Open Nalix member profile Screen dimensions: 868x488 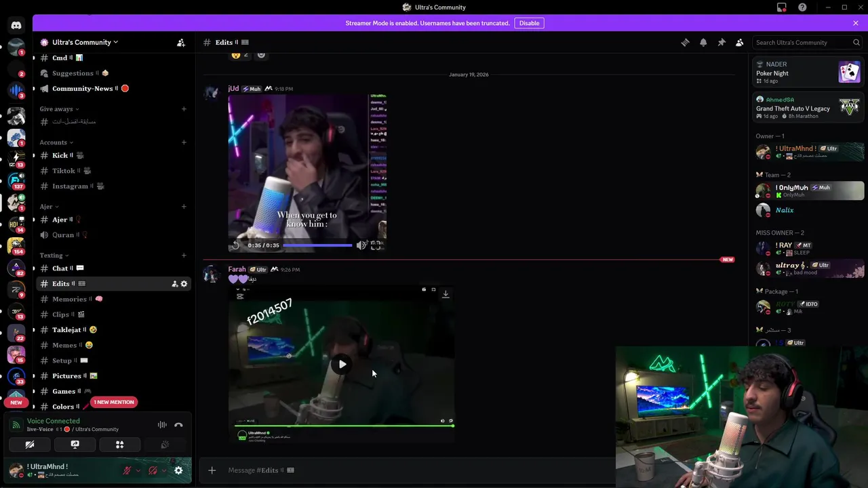(810, 210)
